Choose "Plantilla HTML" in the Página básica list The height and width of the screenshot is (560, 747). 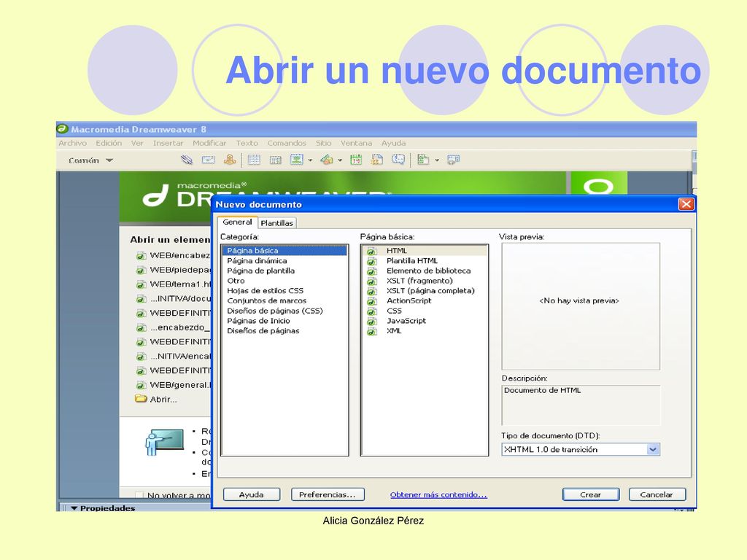coord(425,260)
